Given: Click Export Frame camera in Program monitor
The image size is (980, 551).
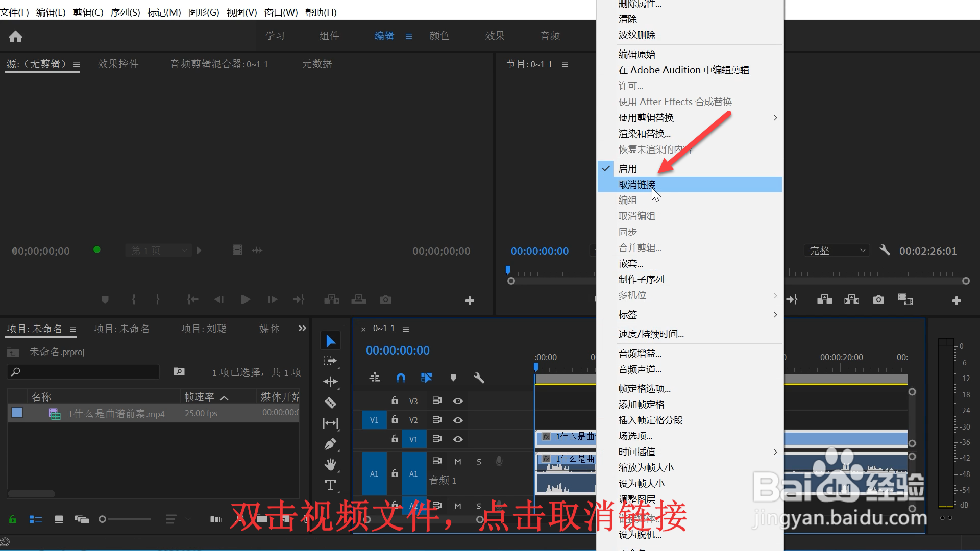Looking at the screenshot, I should coord(878,299).
